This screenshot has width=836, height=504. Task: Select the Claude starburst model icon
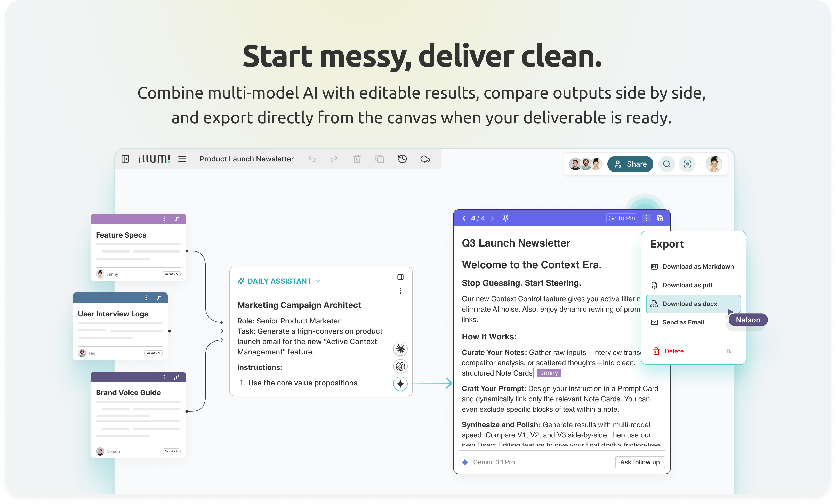tap(400, 348)
